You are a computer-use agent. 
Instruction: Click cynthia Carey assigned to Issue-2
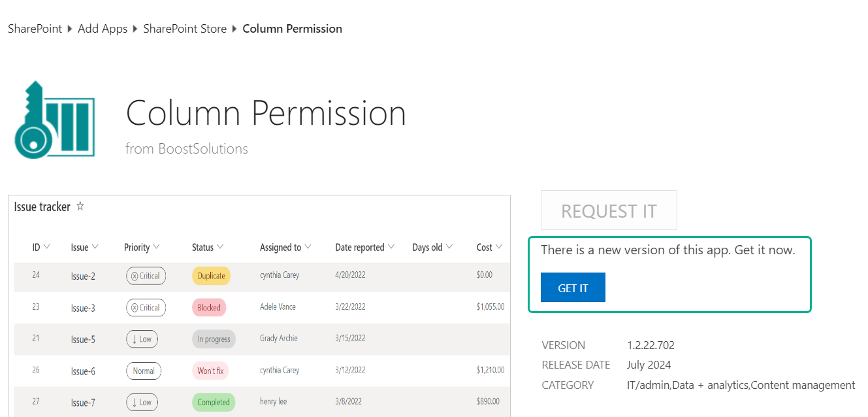pyautogui.click(x=280, y=275)
